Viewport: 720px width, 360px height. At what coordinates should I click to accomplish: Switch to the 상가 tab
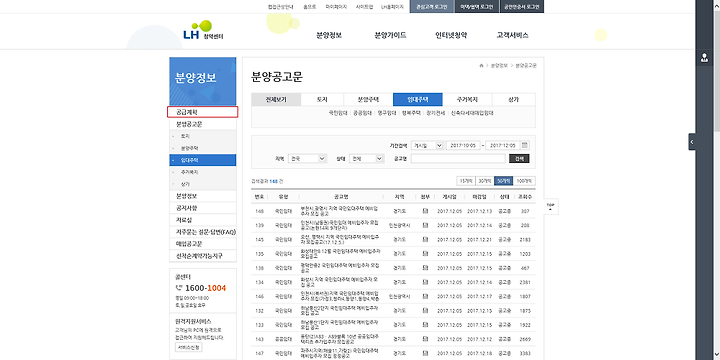513,100
